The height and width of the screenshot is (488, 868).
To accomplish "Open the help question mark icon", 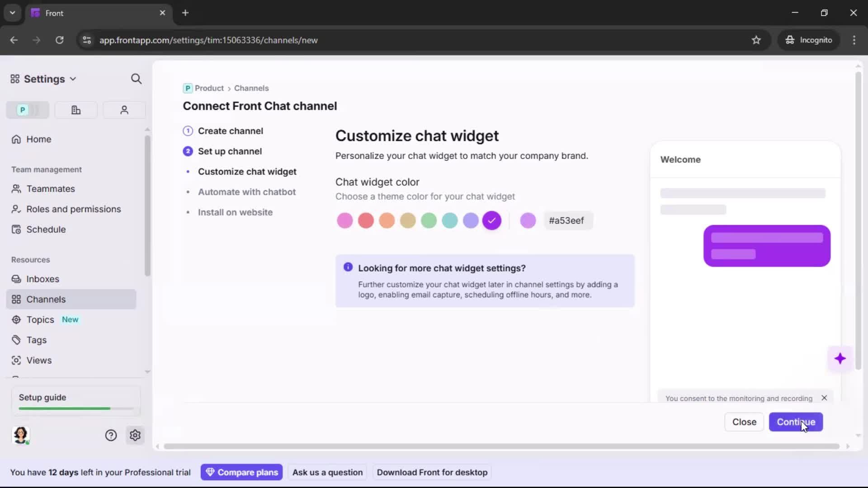I will click(111, 435).
